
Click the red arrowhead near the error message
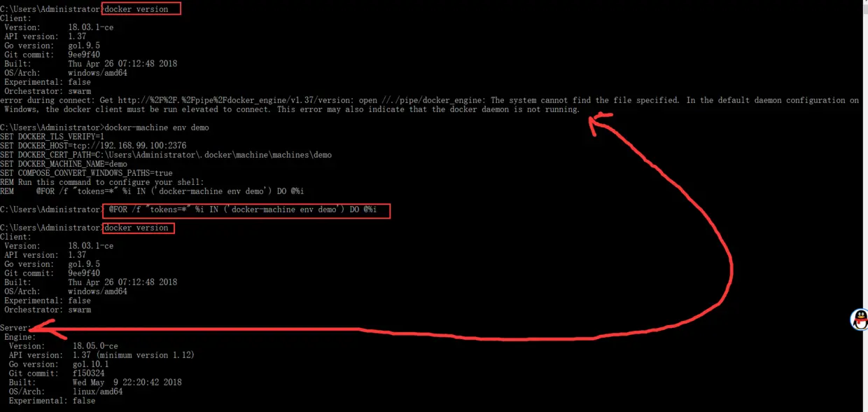click(x=602, y=123)
